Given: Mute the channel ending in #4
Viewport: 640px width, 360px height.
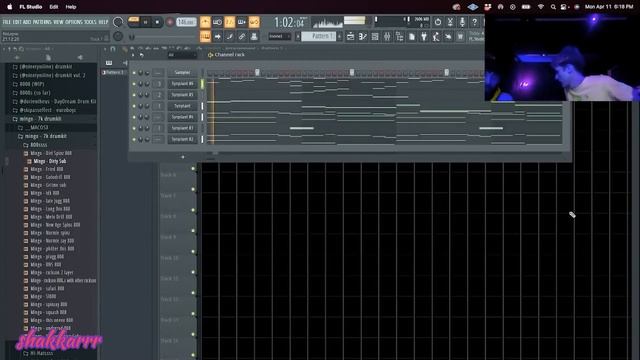Looking at the screenshot, I should (134, 117).
